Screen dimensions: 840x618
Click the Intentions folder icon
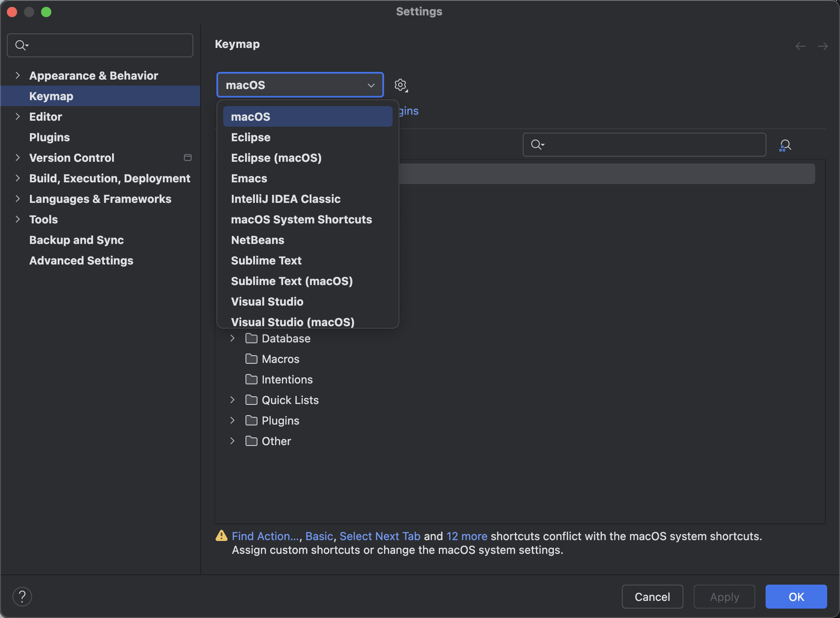pyautogui.click(x=251, y=380)
